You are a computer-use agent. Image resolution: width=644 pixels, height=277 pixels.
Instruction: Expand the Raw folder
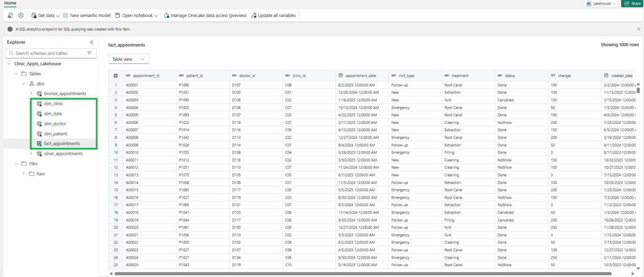[24, 173]
